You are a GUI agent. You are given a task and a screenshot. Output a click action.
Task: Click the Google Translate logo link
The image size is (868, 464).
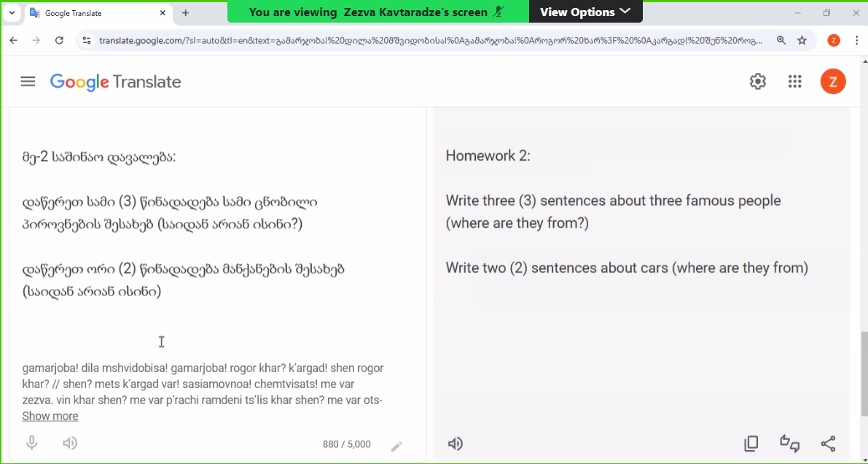pos(115,82)
